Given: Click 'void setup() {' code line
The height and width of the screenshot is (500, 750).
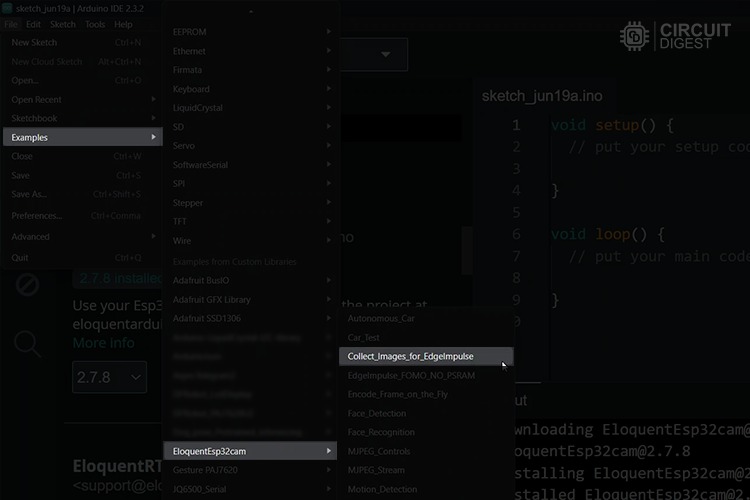Looking at the screenshot, I should pos(612,125).
